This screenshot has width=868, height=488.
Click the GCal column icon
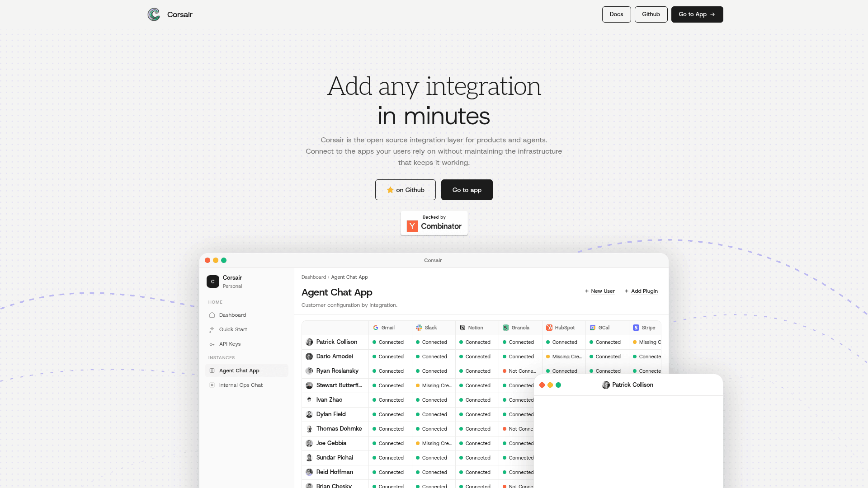[x=593, y=328]
